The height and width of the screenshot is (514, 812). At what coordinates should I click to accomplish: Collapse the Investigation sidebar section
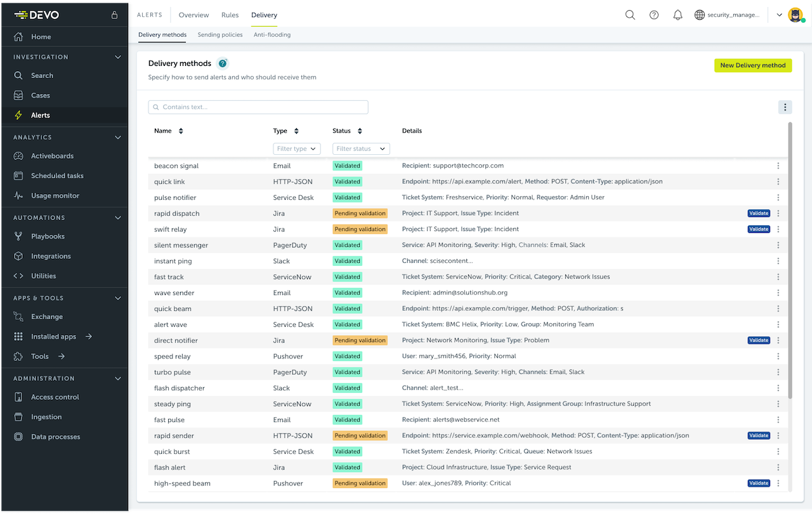117,57
